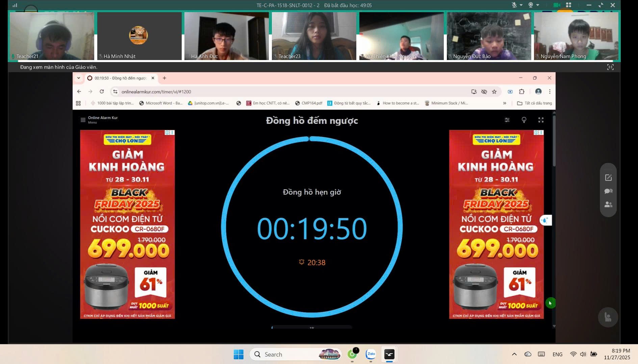This screenshot has height=364, width=638.
Task: Expand the webcam options dropdown arrow
Action: (538, 5)
